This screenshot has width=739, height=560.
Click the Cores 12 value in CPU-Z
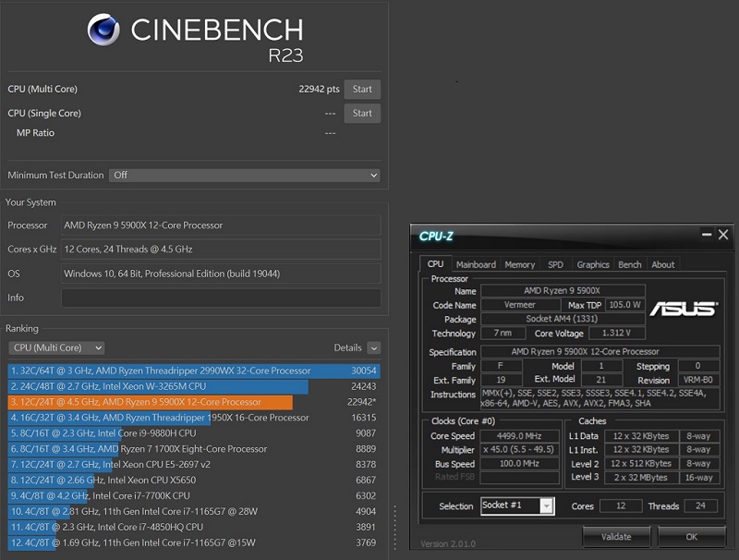click(621, 505)
